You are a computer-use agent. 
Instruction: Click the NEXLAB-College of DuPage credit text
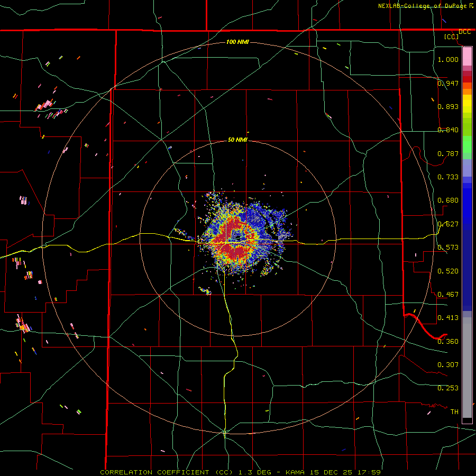[x=423, y=6]
